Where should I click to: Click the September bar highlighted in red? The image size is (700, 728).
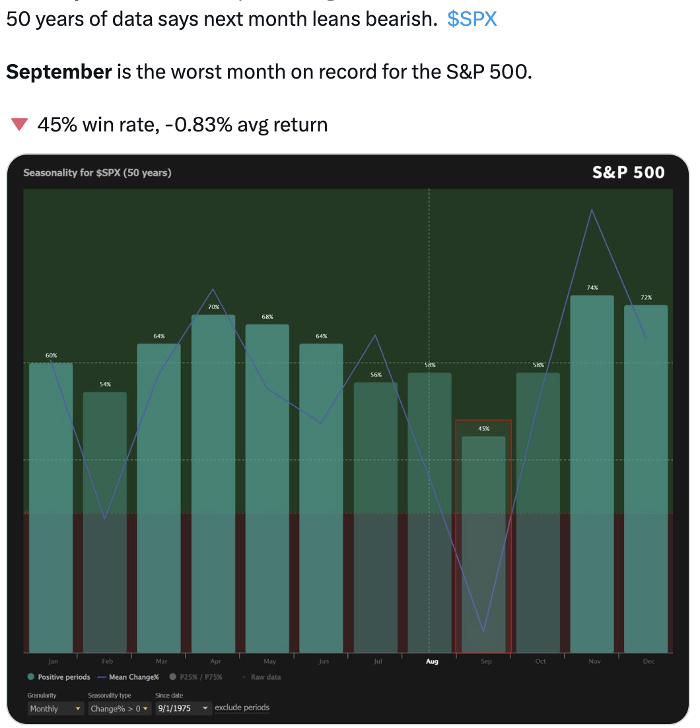tap(483, 542)
